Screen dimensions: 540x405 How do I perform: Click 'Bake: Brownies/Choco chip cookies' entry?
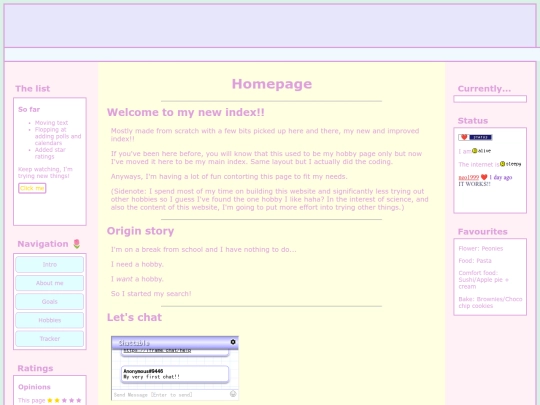[490, 302]
